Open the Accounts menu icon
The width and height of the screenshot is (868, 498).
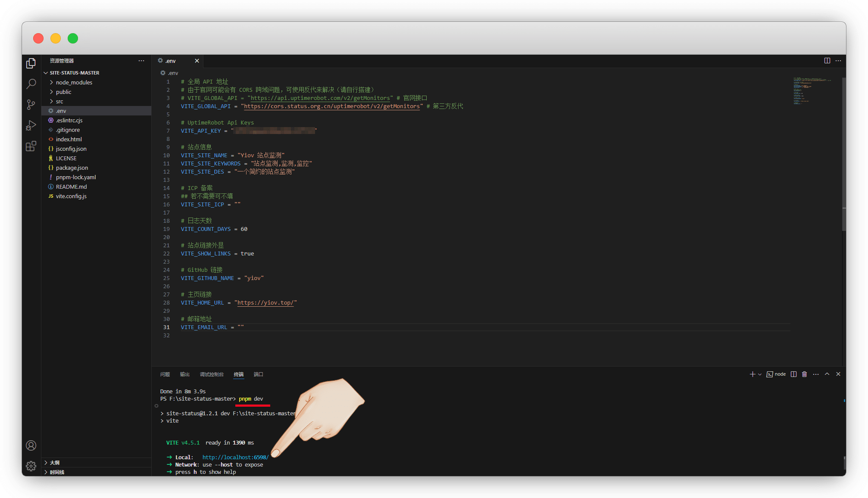pyautogui.click(x=31, y=445)
